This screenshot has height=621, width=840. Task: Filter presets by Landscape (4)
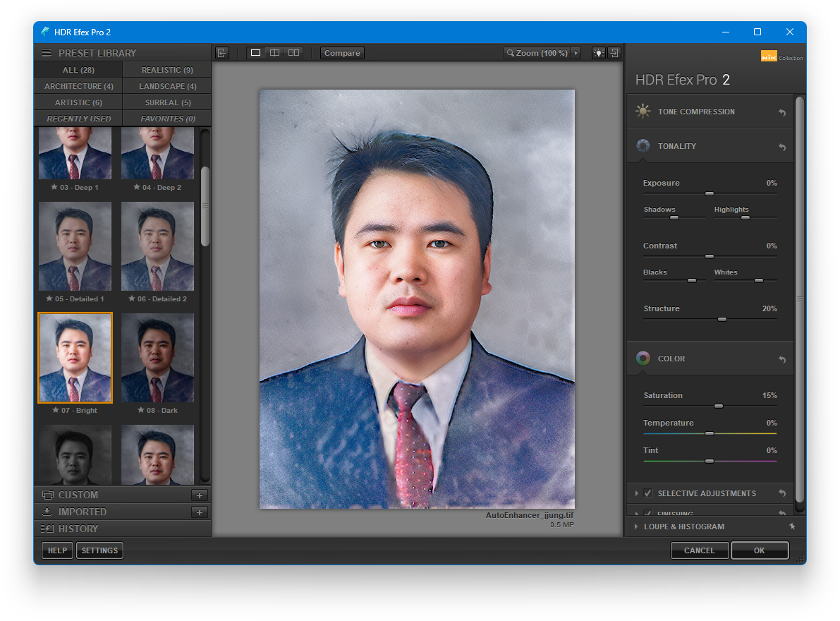click(x=167, y=85)
